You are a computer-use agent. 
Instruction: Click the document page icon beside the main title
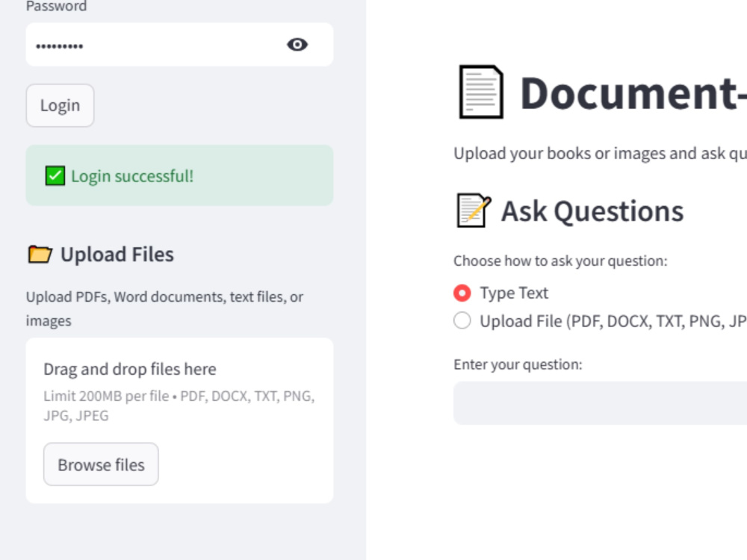480,92
